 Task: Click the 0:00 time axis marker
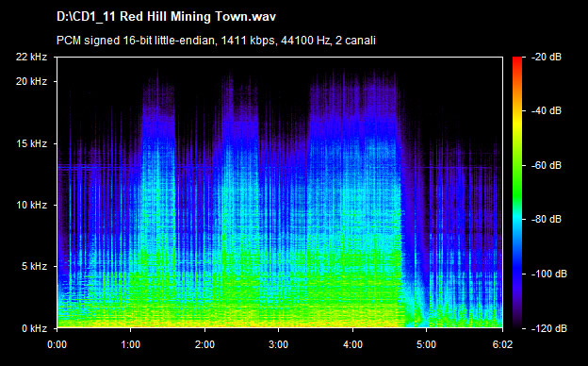(57, 344)
